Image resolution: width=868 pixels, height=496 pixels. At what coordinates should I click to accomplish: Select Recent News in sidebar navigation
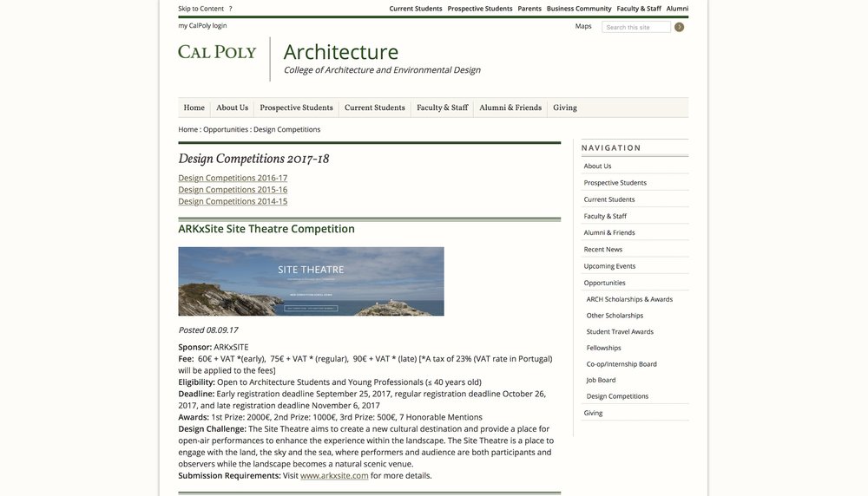coord(602,249)
